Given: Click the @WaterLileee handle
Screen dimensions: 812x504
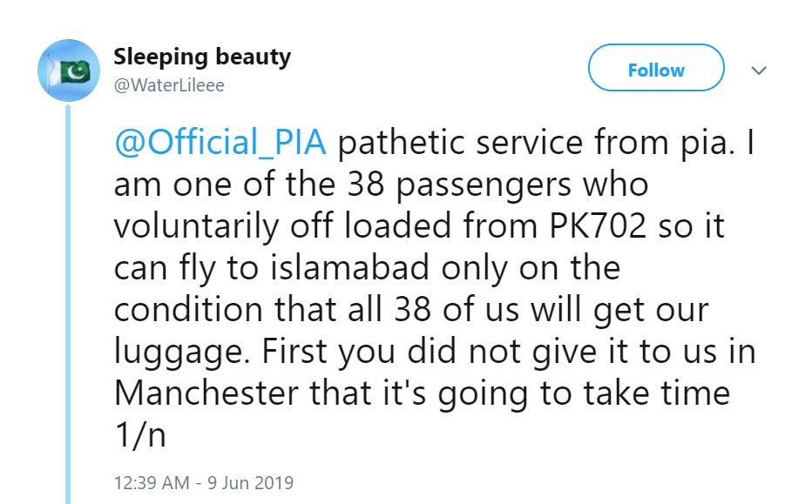Looking at the screenshot, I should (168, 85).
